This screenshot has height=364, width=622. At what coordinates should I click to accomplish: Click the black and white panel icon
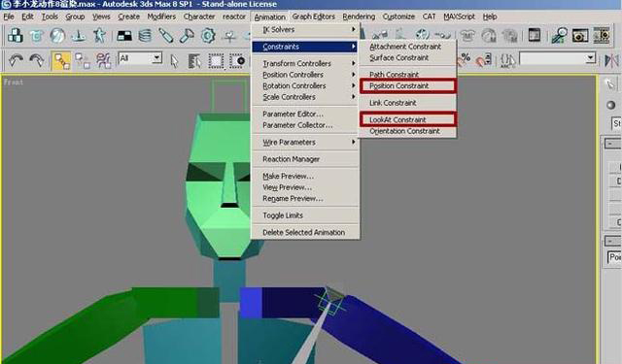[124, 36]
